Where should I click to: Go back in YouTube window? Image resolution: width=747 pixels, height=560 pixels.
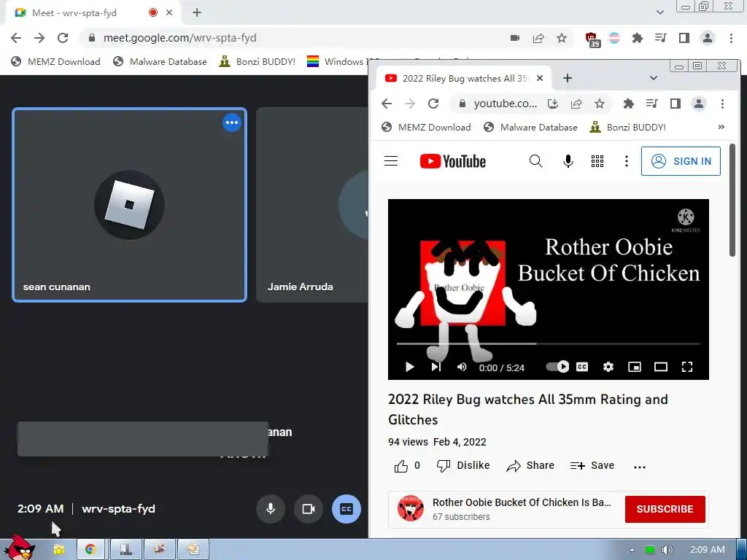pyautogui.click(x=387, y=104)
